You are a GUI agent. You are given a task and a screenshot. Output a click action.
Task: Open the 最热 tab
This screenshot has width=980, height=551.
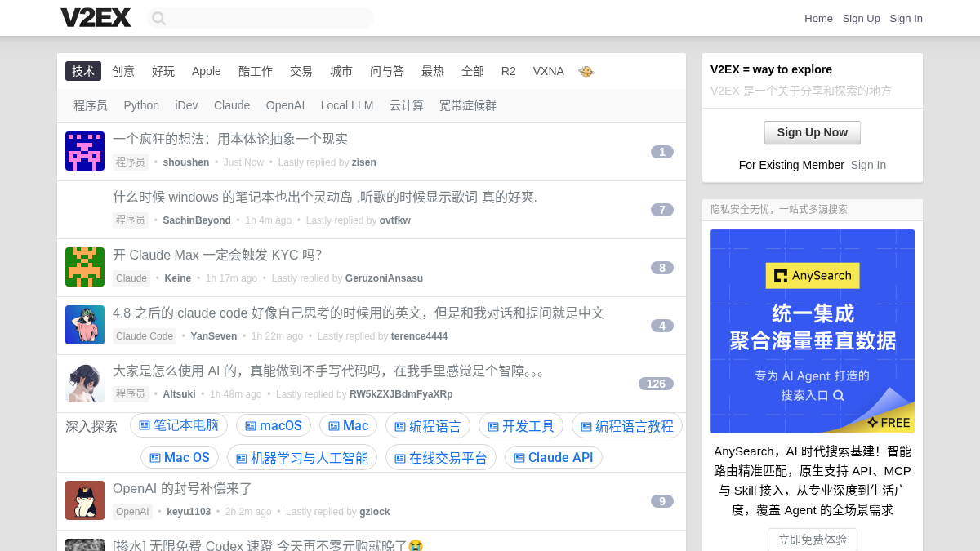[x=433, y=71]
